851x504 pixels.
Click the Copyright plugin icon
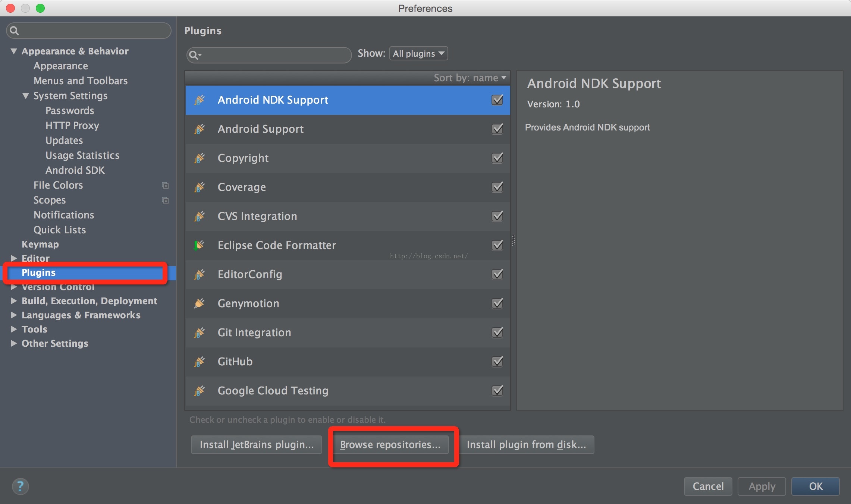point(199,158)
